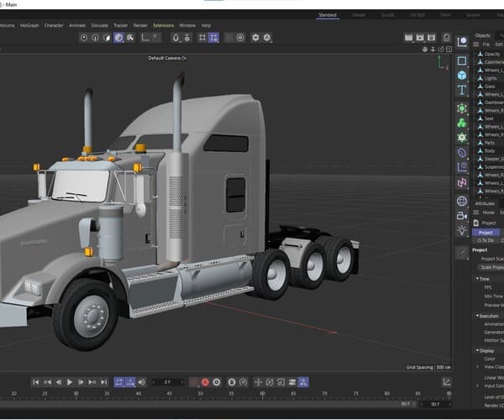Select the Camera object icon

[x=462, y=216]
